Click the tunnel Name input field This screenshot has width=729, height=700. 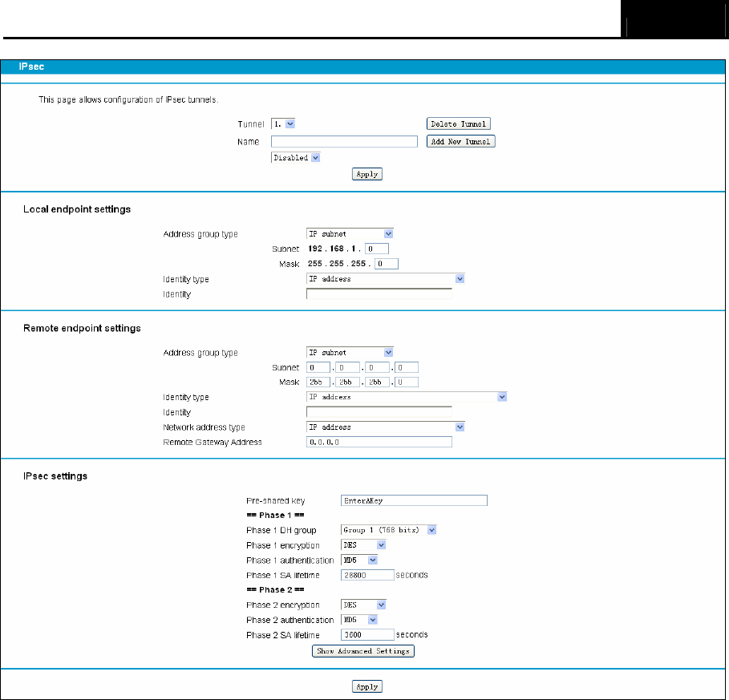click(x=344, y=142)
